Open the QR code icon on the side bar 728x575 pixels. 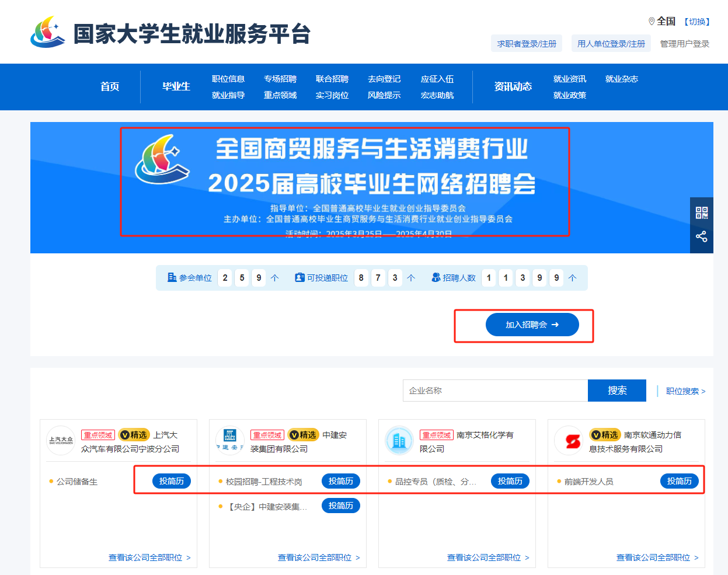pos(702,213)
